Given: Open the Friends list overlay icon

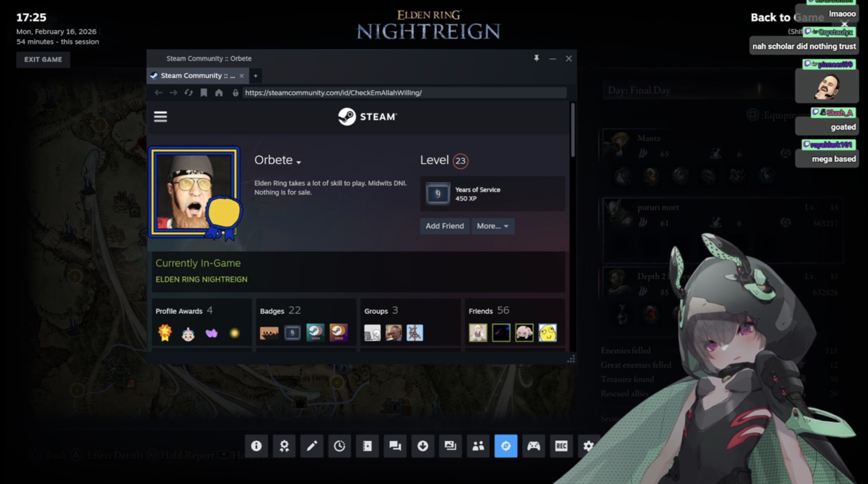Looking at the screenshot, I should (478, 446).
